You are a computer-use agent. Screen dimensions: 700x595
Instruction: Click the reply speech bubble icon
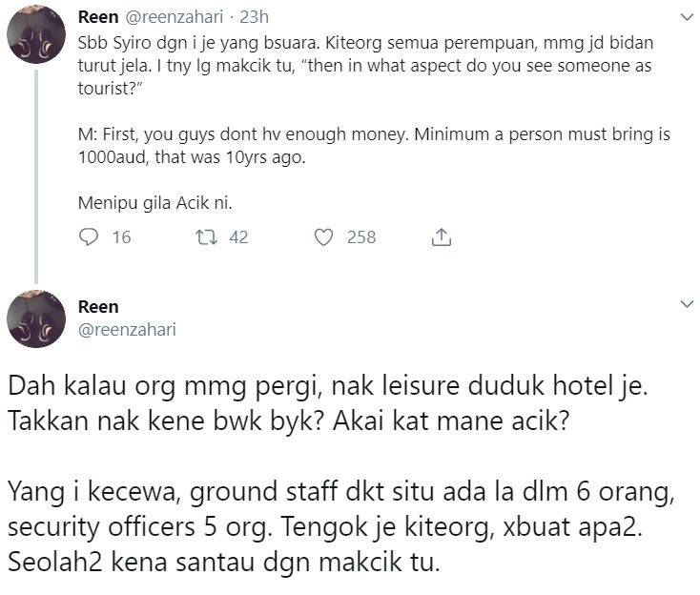click(x=87, y=237)
